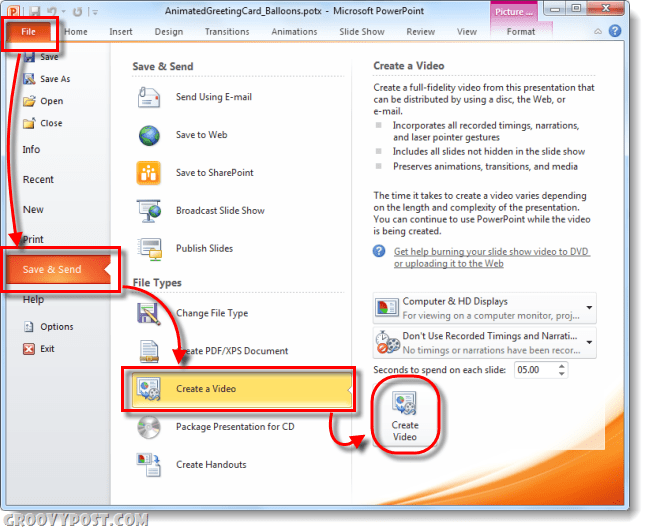Switch to the View tab
This screenshot has height=531, width=650.
coord(467,32)
